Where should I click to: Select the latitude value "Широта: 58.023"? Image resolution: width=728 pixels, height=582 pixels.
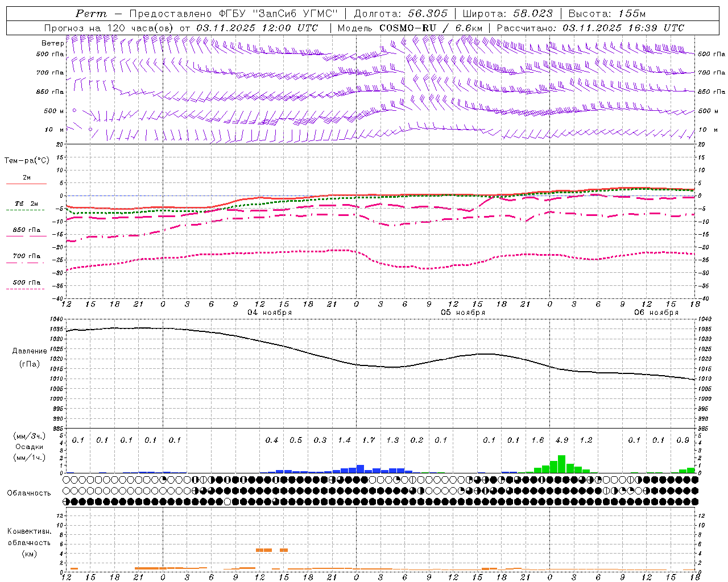tap(507, 14)
